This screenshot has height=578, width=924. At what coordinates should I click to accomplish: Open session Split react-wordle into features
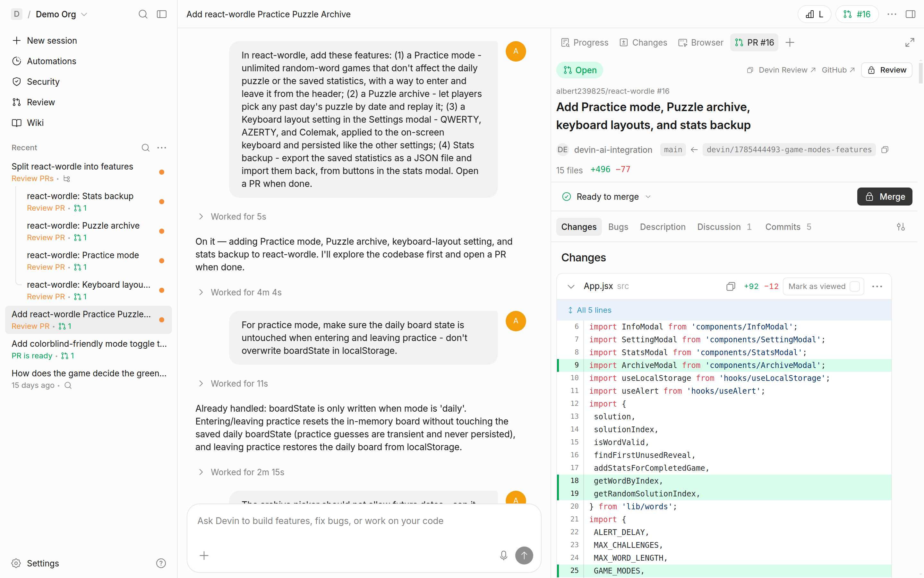coord(88,172)
